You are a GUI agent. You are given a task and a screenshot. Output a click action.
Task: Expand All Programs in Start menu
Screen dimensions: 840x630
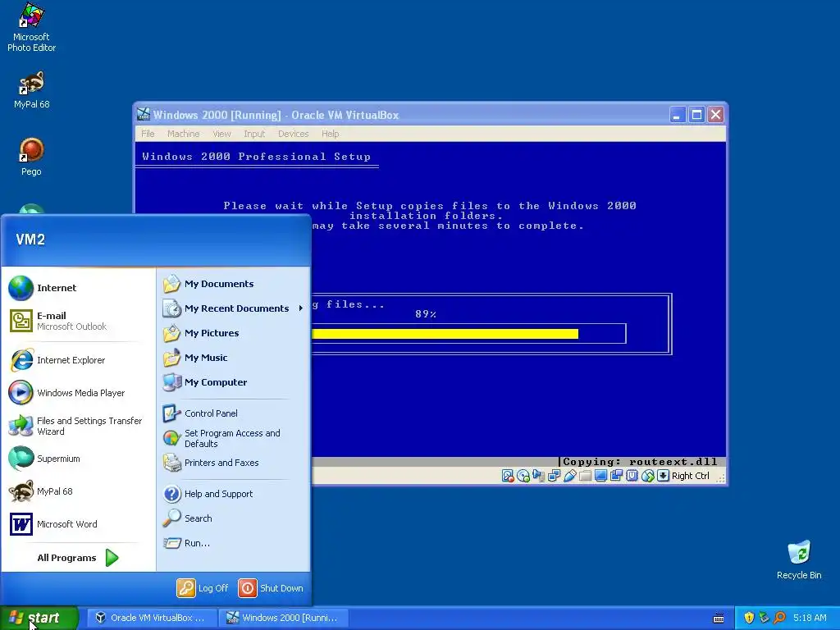(78, 558)
